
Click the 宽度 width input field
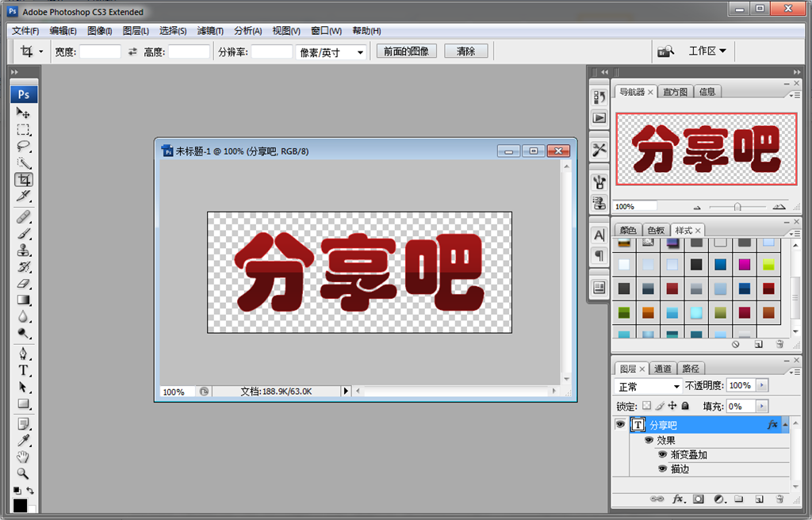pos(101,52)
